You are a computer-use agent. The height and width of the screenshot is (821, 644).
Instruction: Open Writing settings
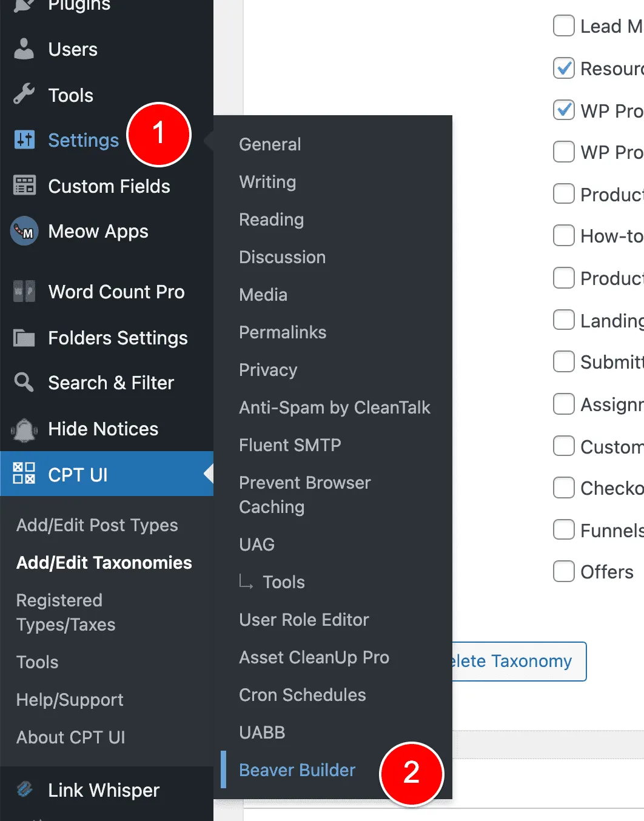(x=267, y=182)
